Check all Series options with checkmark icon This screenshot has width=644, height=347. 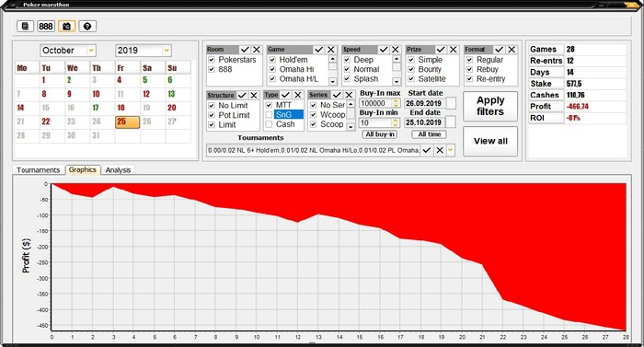[337, 95]
